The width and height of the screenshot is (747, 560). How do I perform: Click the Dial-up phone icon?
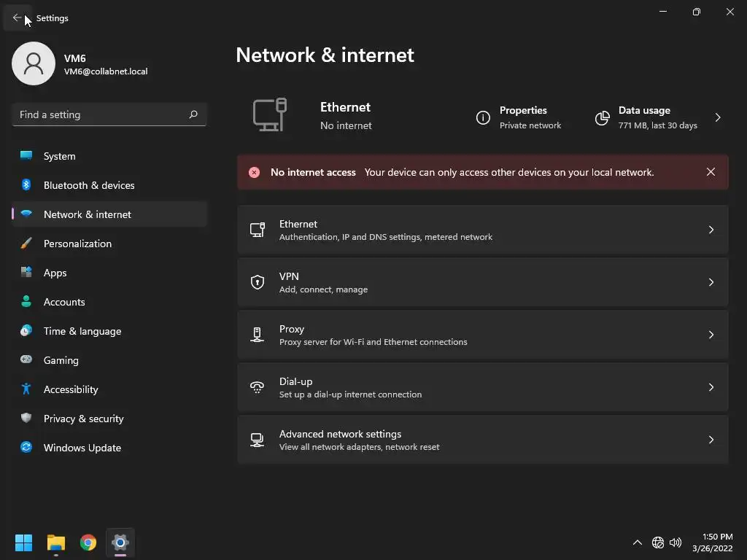pyautogui.click(x=258, y=387)
